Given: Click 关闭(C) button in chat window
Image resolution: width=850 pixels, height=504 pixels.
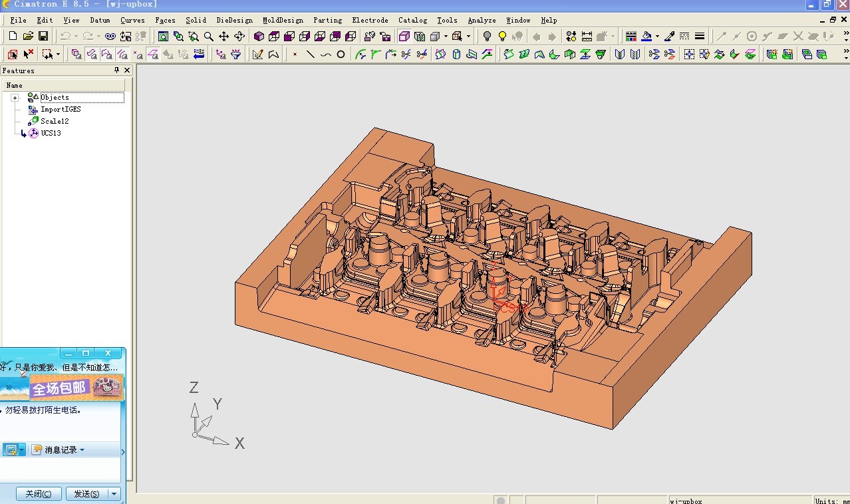Looking at the screenshot, I should pyautogui.click(x=39, y=494).
